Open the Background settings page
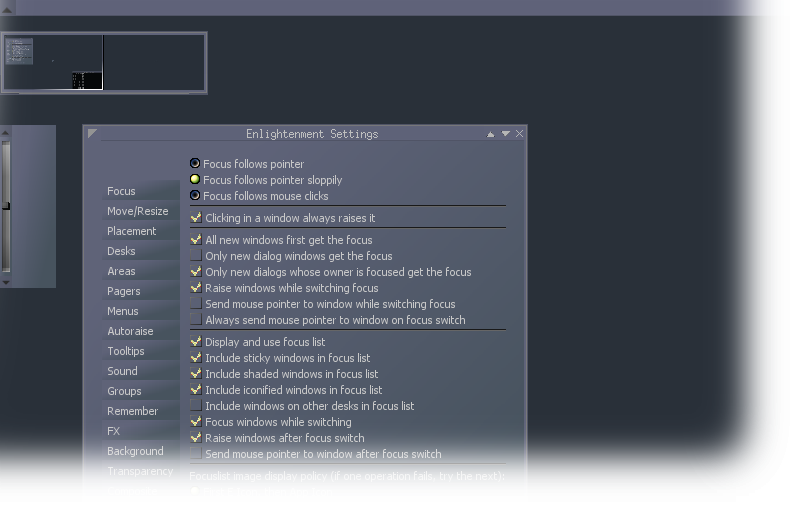The width and height of the screenshot is (800, 525). [x=141, y=451]
